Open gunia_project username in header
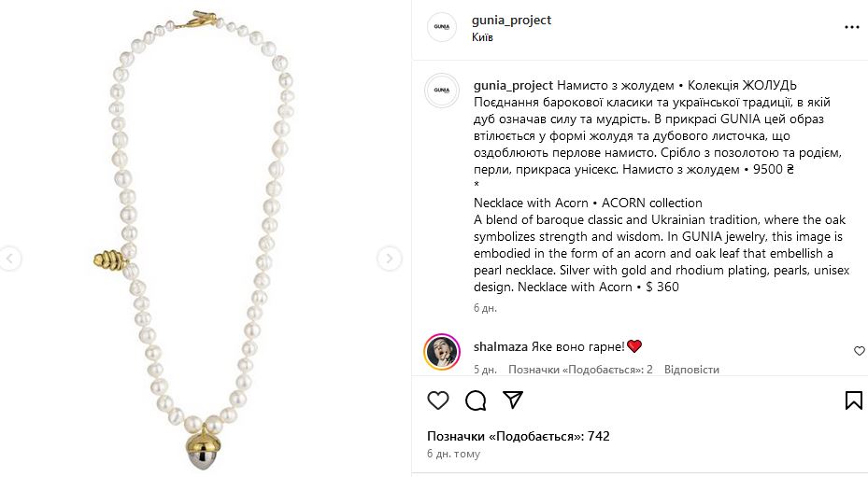868x477 pixels. [x=511, y=20]
